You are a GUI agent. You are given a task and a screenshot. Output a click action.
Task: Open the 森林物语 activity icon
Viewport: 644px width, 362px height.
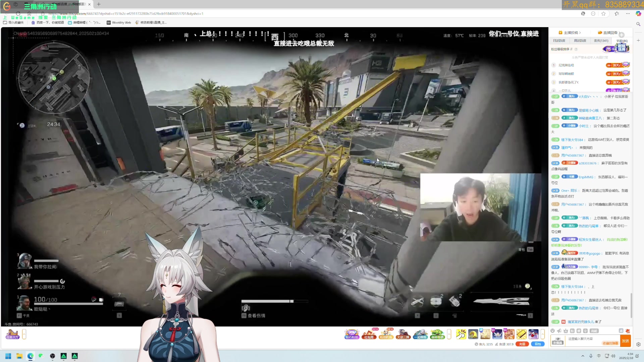pos(437,334)
